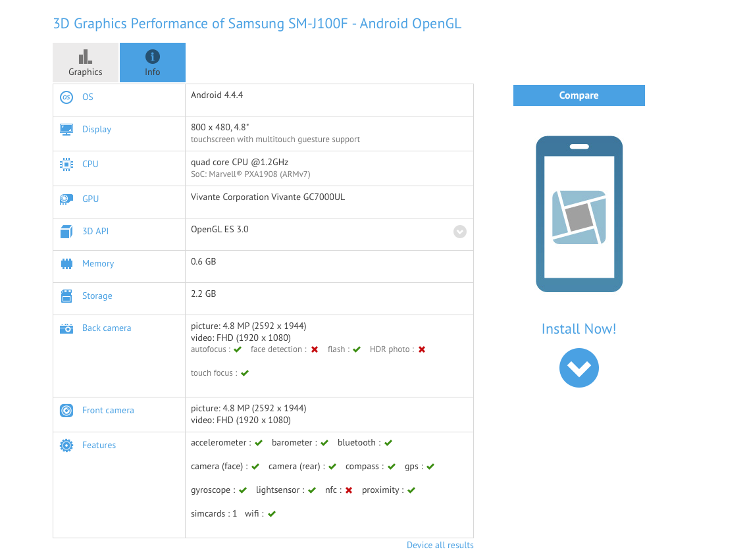
Task: Click the GPU card icon
Action: [66, 199]
